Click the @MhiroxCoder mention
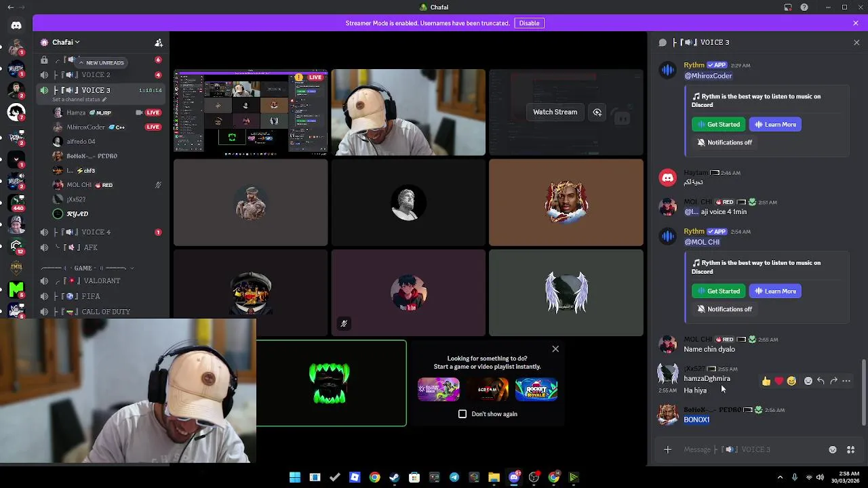 pos(708,76)
